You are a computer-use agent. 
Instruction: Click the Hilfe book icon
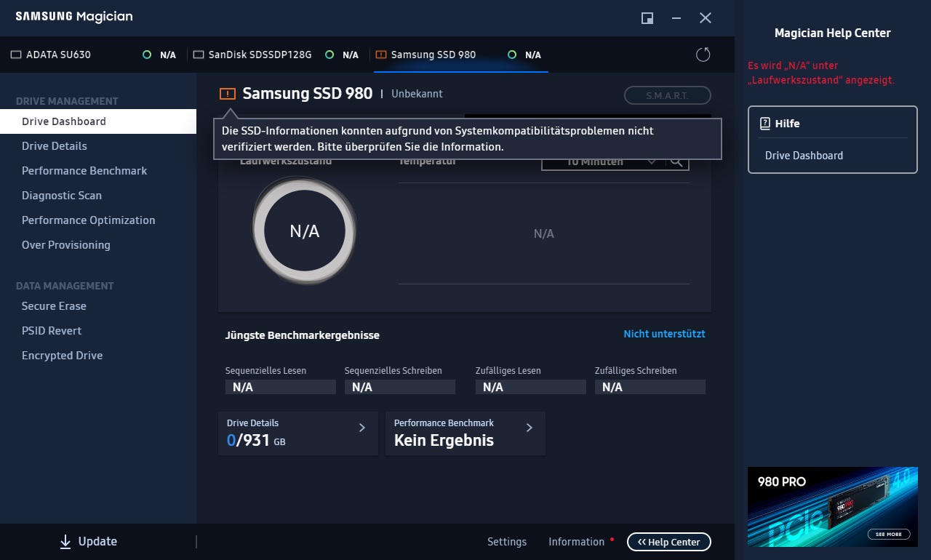tap(764, 124)
